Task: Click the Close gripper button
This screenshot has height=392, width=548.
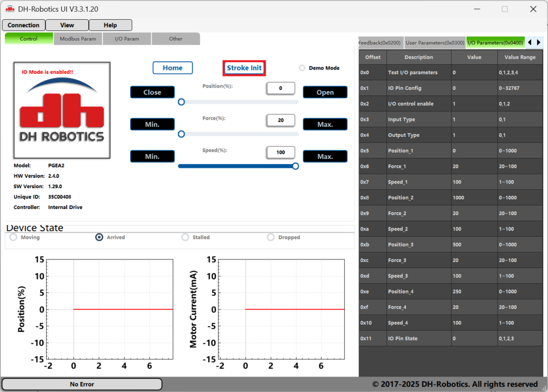Action: click(x=153, y=92)
